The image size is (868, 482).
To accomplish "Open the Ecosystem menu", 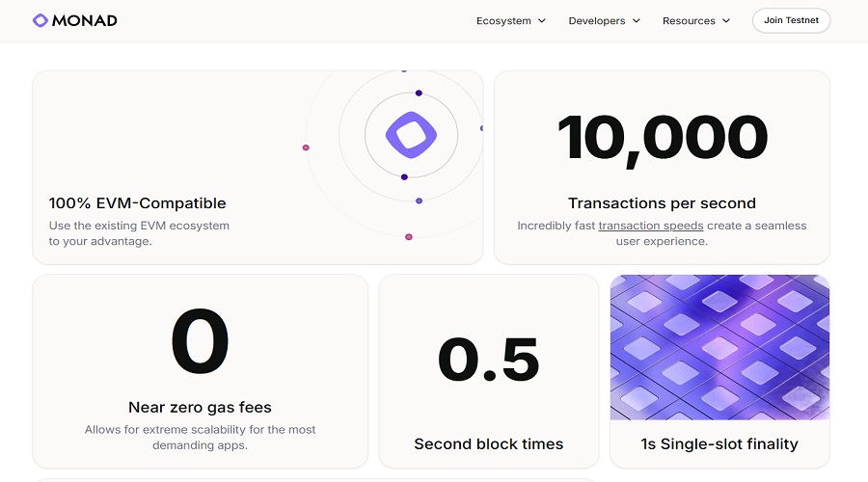I will click(504, 21).
